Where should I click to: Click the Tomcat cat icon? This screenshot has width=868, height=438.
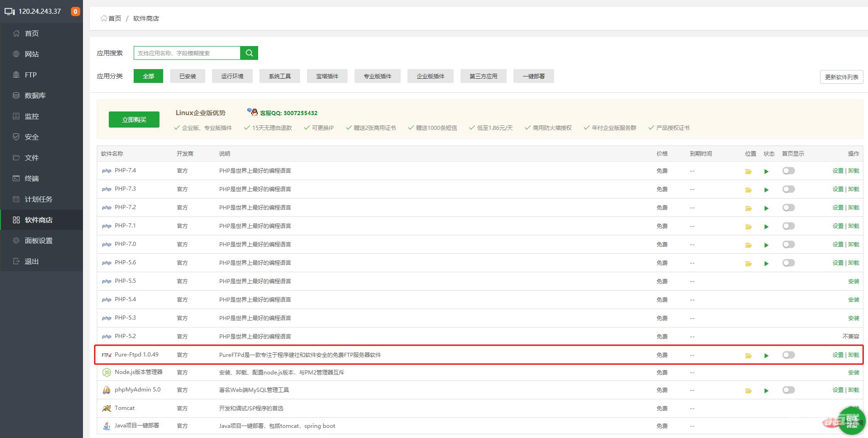point(106,409)
